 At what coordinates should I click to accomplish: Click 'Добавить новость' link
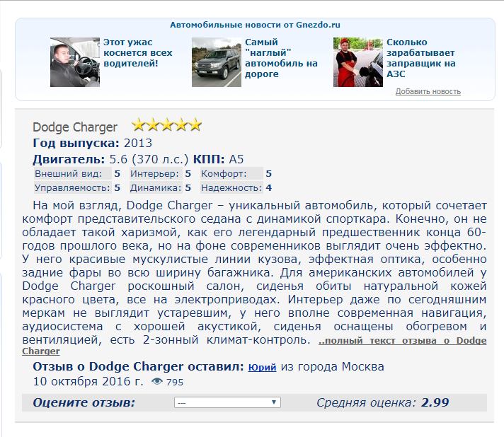[428, 91]
